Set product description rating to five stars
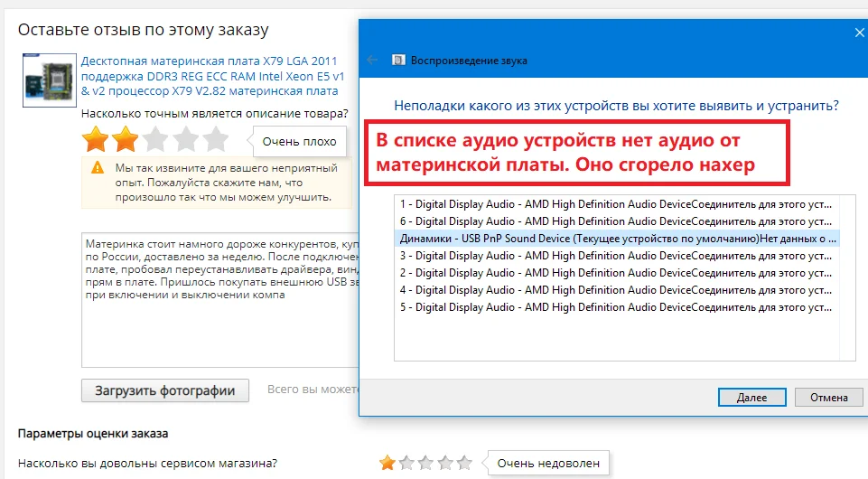 (215, 139)
